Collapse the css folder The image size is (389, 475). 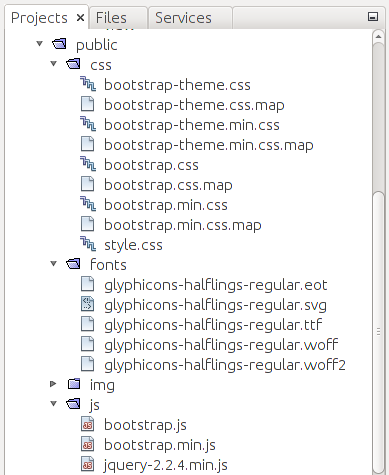[54, 64]
